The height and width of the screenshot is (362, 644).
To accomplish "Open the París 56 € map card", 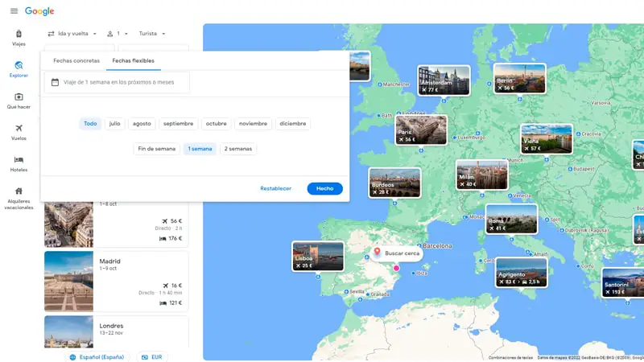I will point(421,130).
